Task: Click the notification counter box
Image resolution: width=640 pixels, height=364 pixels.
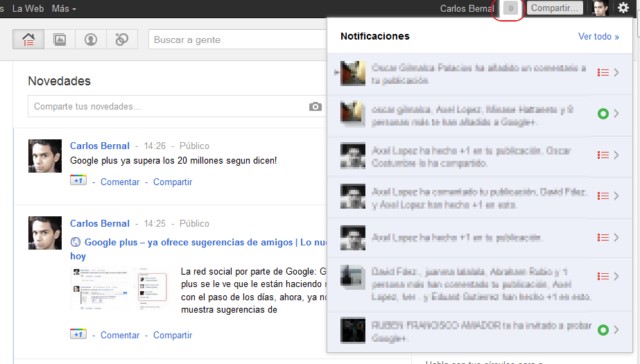Action: pos(510,8)
